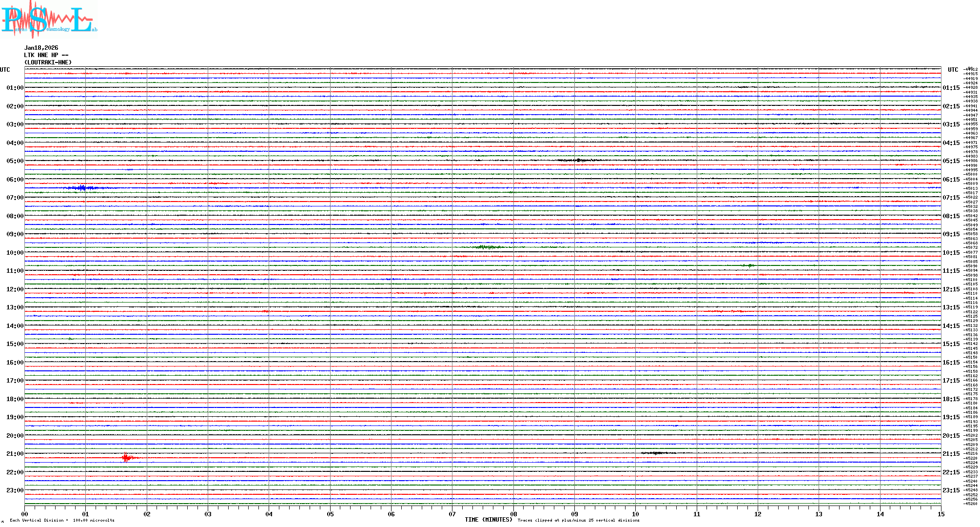Click minute 15 tick label on bottom axis
Screen dimensions: 980x527
click(941, 514)
